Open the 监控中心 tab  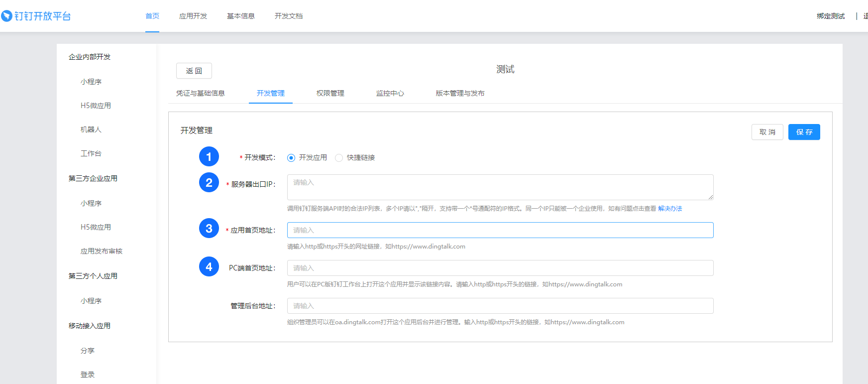(x=390, y=93)
